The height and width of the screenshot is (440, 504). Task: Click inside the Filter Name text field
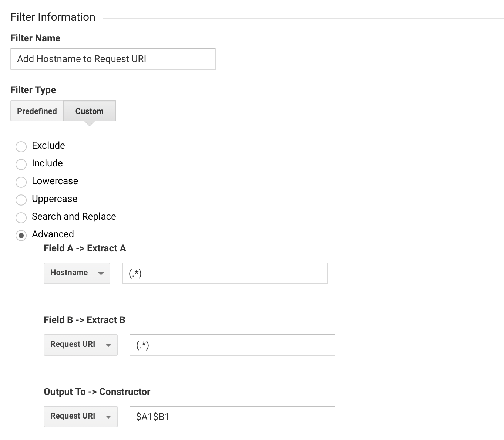click(x=113, y=59)
